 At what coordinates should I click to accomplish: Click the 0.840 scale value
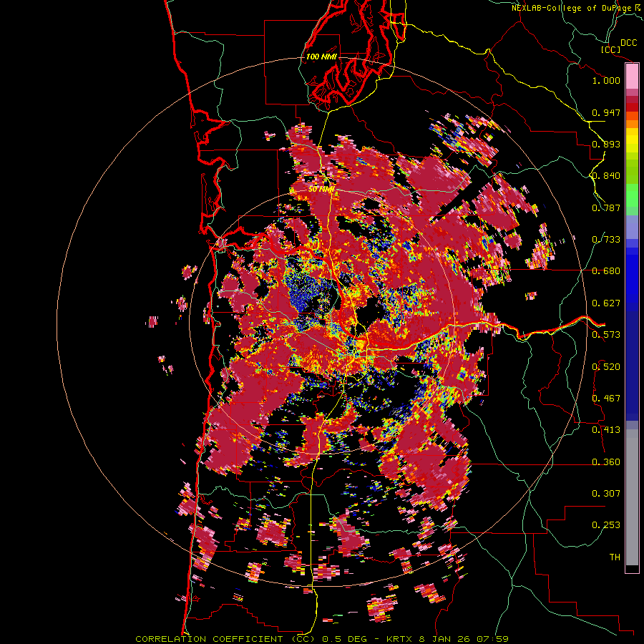click(x=606, y=176)
